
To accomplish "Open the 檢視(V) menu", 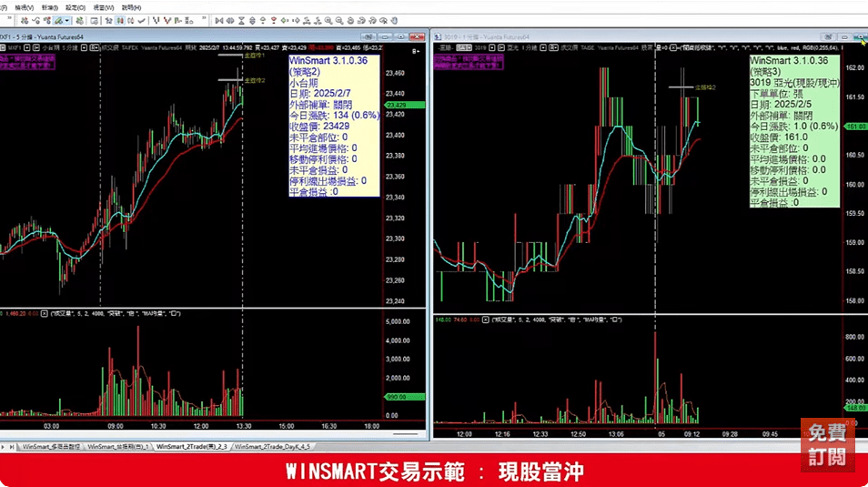I will [24, 8].
